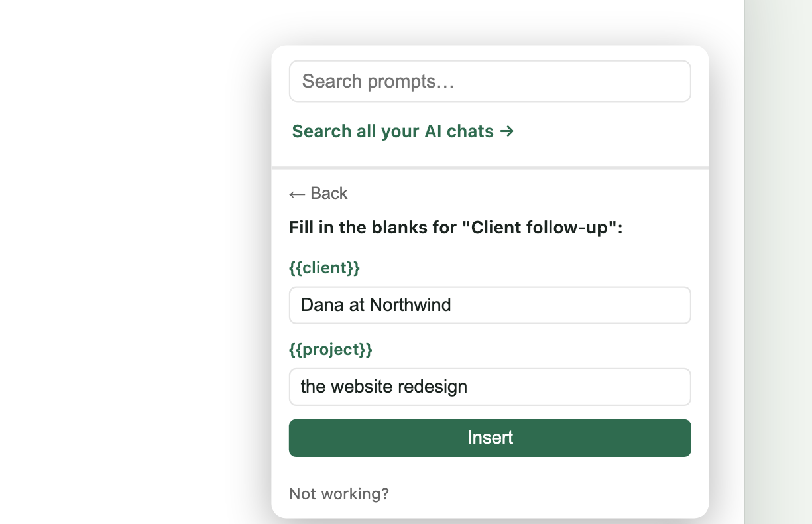This screenshot has height=524, width=812.
Task: Click the quoted "Client follow-up" prompt title
Action: click(540, 228)
